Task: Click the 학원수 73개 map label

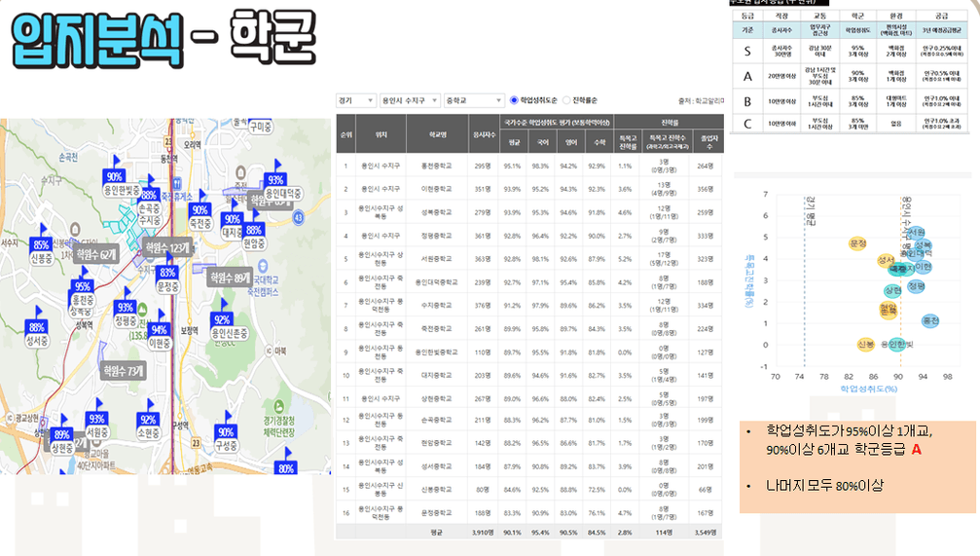Action: coord(124,371)
